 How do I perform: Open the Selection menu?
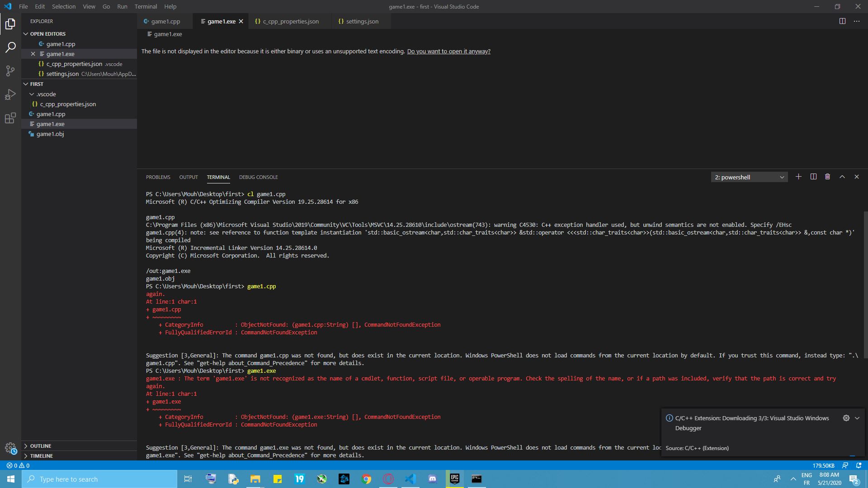(64, 6)
